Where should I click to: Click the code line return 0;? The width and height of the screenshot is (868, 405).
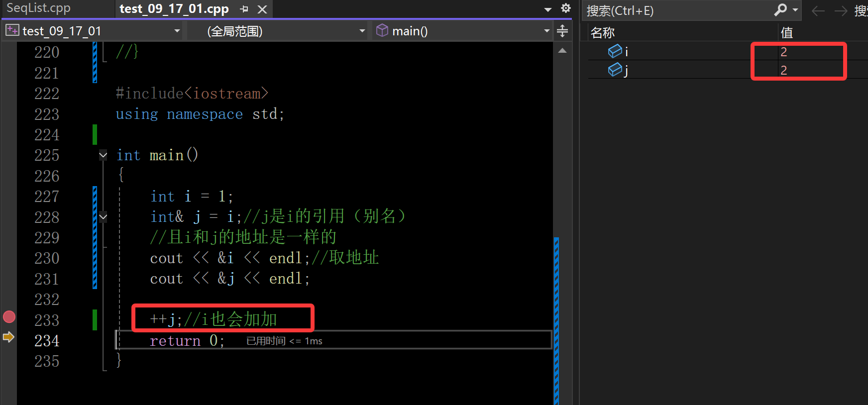(x=187, y=341)
